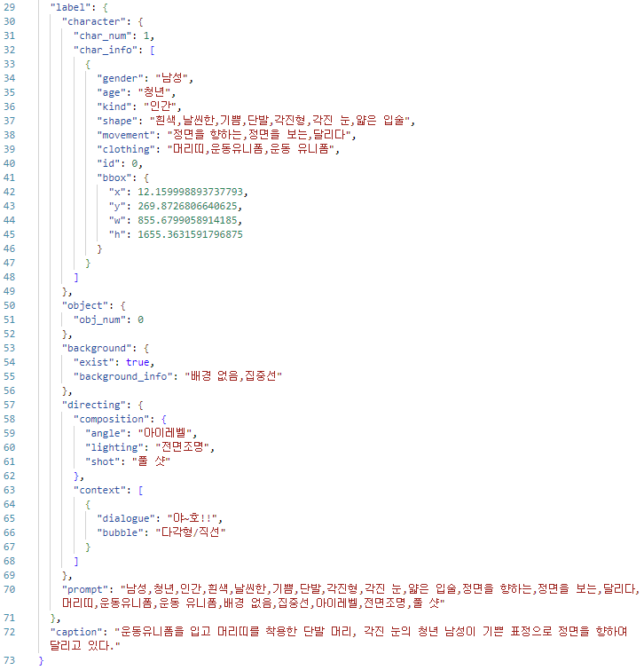
Task: Click the angle value "아이레벨"
Action: pos(165,433)
